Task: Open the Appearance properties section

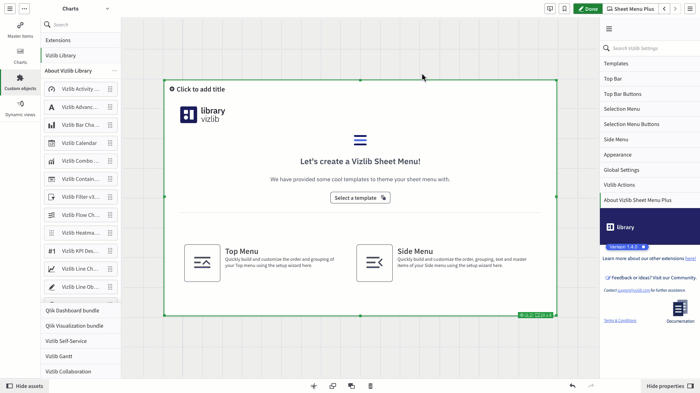Action: point(650,155)
